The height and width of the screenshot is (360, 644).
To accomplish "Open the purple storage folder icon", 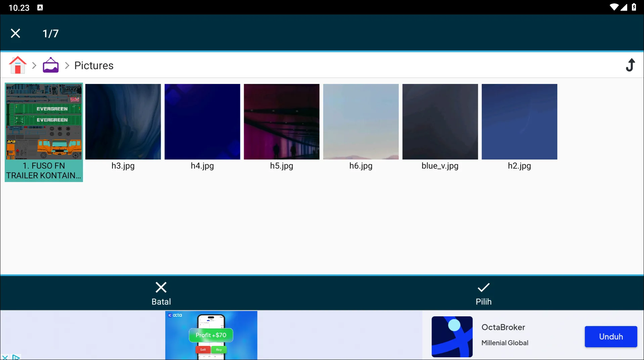I will click(51, 65).
